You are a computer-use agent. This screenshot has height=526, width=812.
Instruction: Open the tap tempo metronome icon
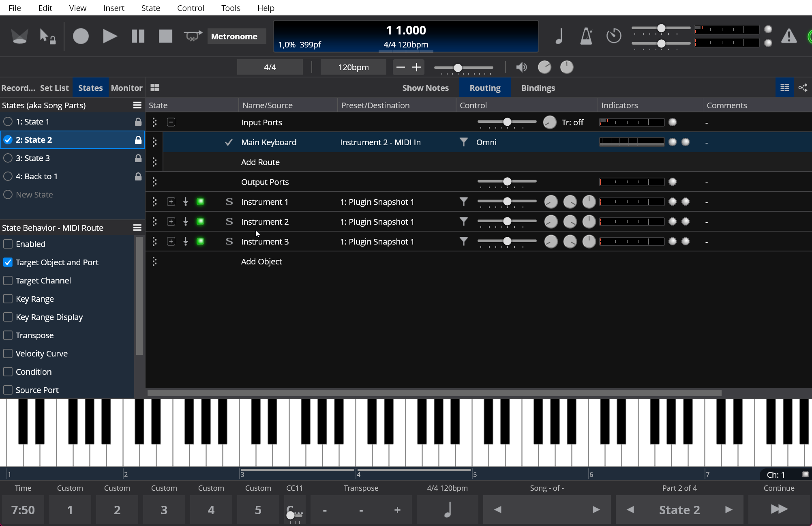coord(586,36)
